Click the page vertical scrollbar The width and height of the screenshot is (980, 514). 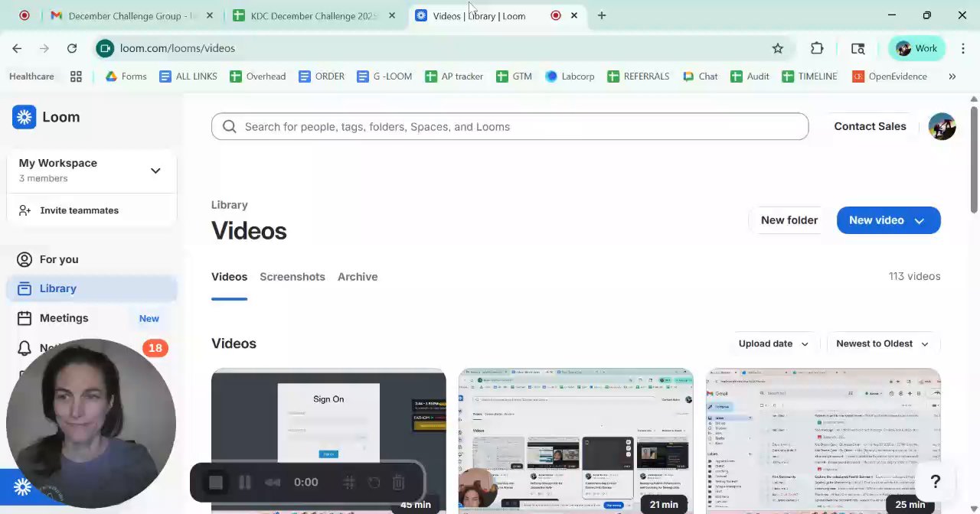pyautogui.click(x=974, y=161)
